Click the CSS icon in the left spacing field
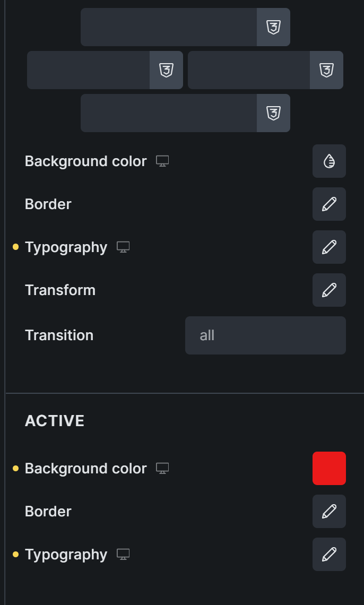This screenshot has height=605, width=364. coord(167,70)
